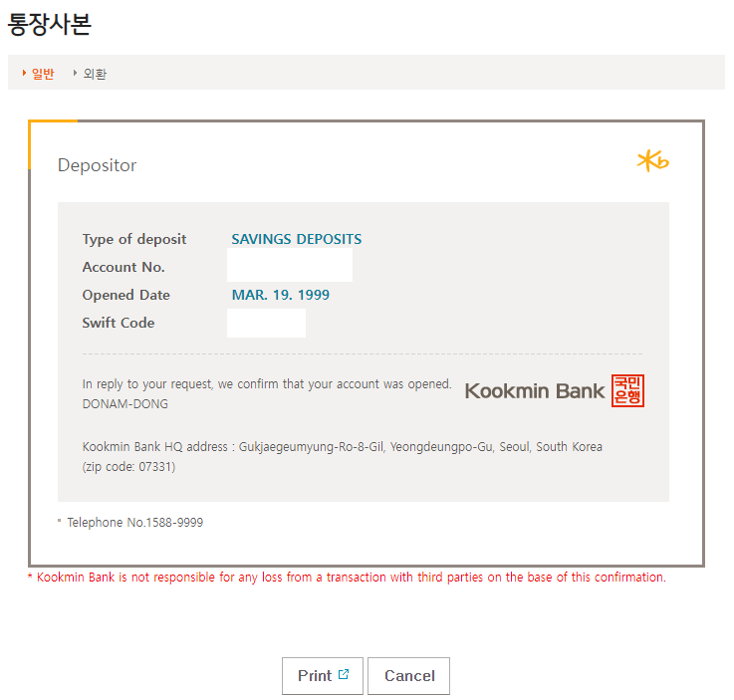
Task: Click the Type of deposit label
Action: click(x=134, y=239)
